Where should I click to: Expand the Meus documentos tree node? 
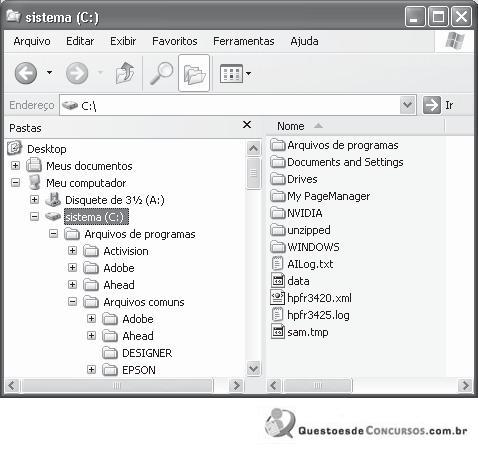pyautogui.click(x=15, y=165)
